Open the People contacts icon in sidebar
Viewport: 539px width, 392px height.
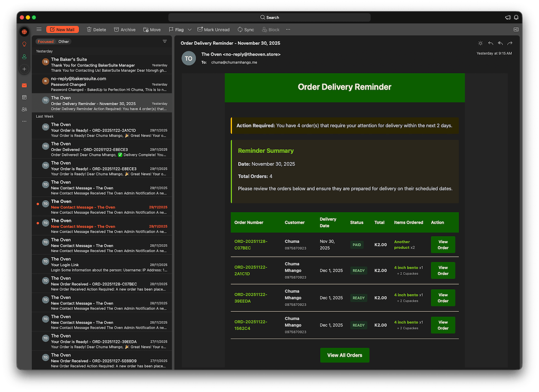tap(24, 110)
